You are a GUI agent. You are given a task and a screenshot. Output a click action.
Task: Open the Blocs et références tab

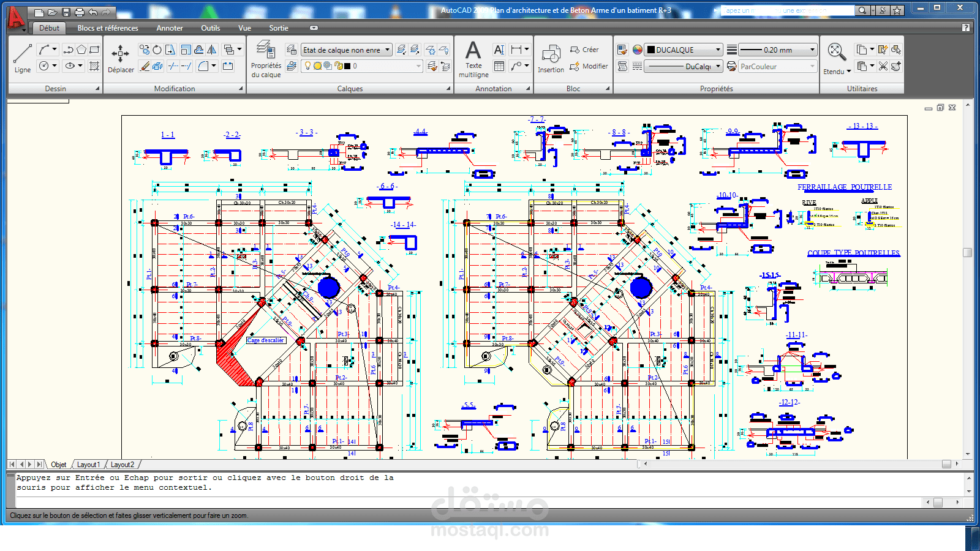[108, 28]
